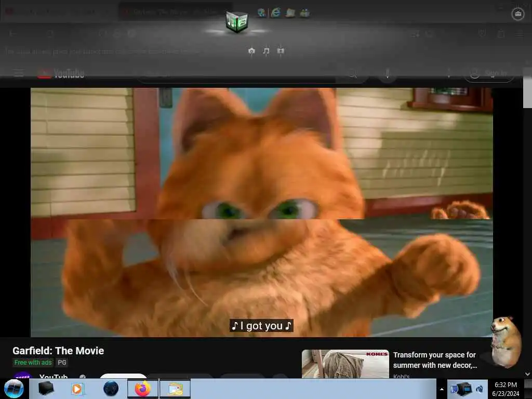The image size is (532, 399).
Task: Open the Kohl's ad thumbnail image
Action: pos(345,364)
